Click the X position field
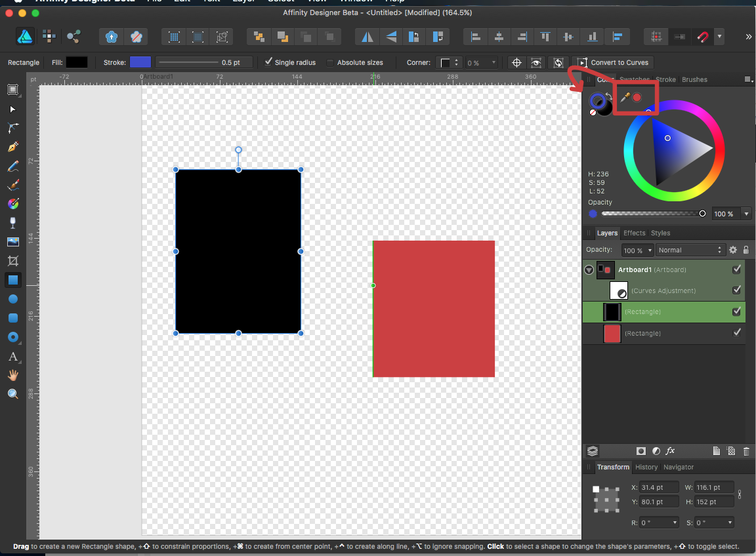Image resolution: width=756 pixels, height=556 pixels. 659,487
